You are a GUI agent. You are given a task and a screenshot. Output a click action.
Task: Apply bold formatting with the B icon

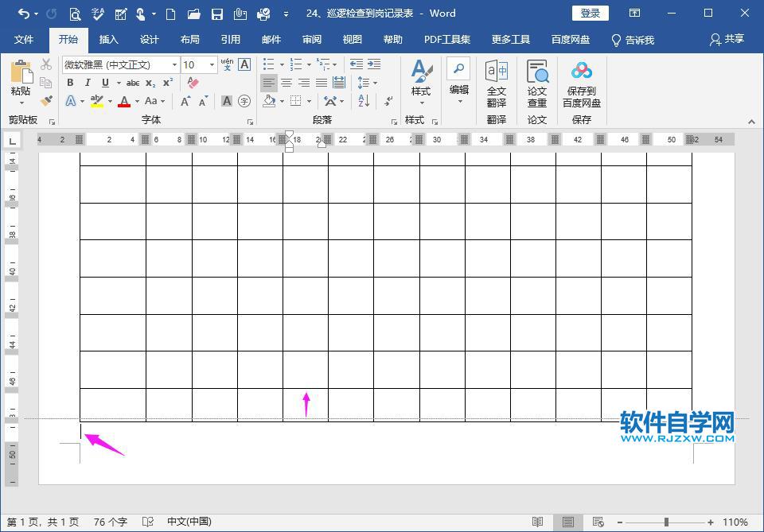pos(71,82)
